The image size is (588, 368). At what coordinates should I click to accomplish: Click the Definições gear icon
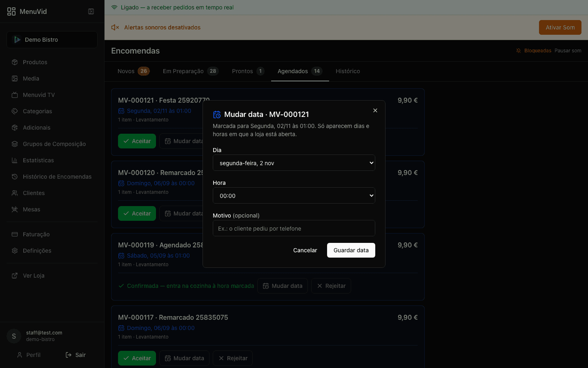15,251
